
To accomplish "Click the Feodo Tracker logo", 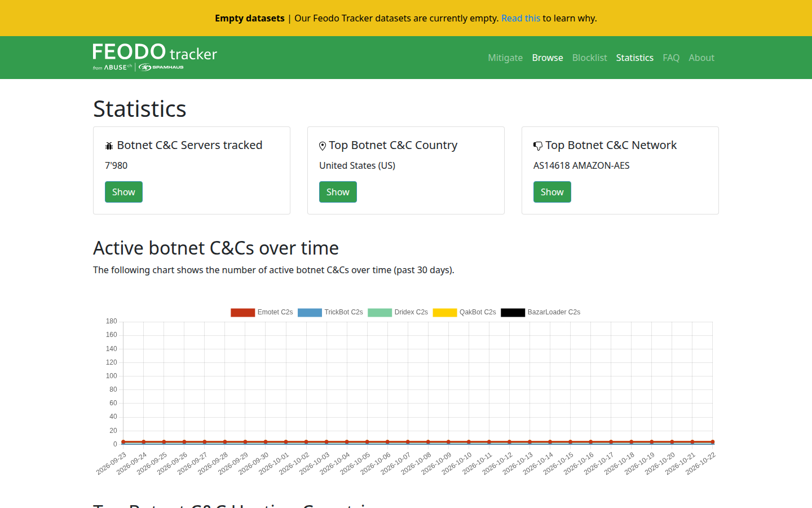I will point(155,57).
